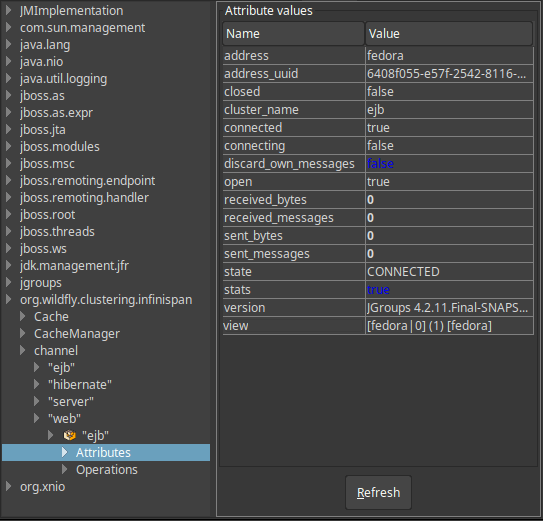Select the closed attribute name cell

pyautogui.click(x=294, y=91)
